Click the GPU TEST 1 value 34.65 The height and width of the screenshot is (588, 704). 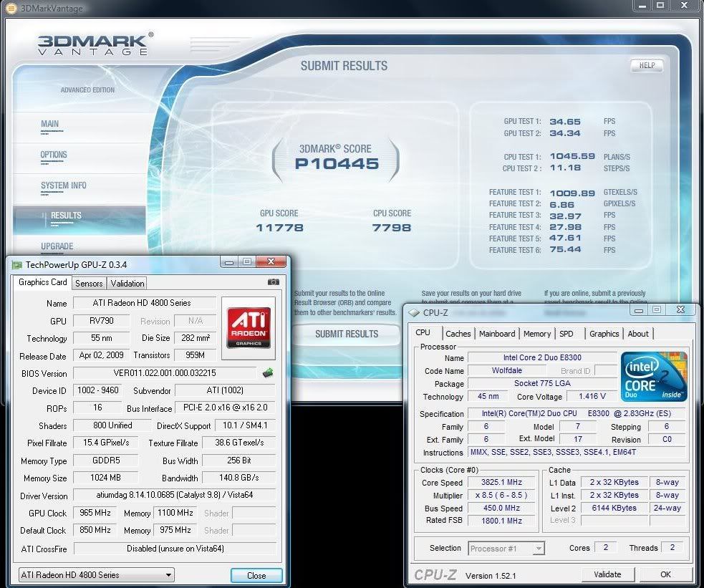pos(565,122)
